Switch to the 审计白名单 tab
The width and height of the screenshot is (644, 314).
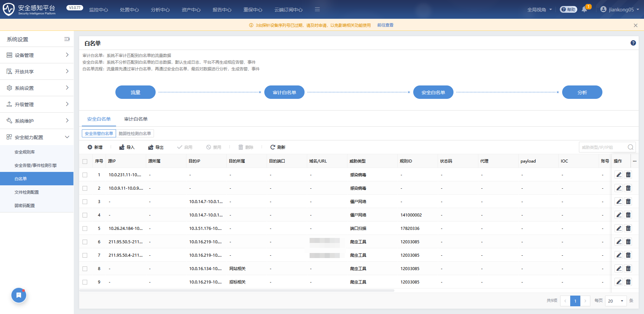pos(136,119)
